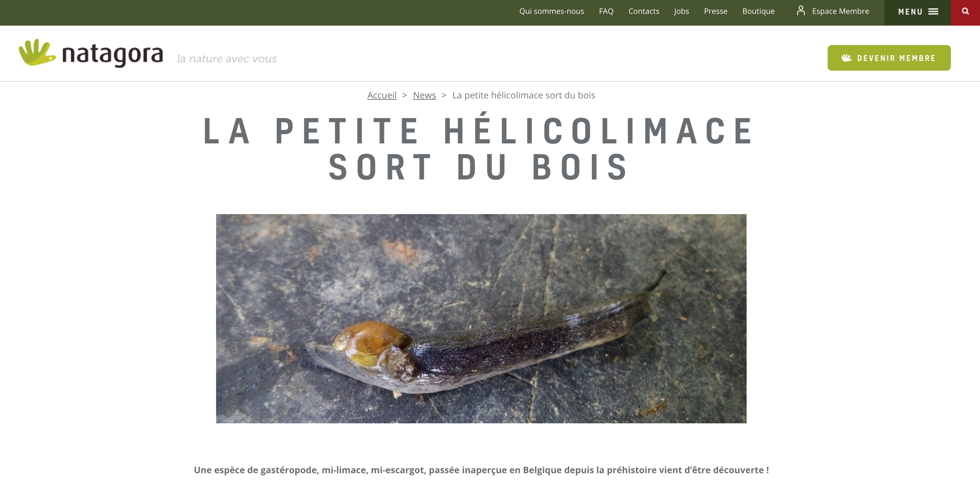Open the Presse link

(x=715, y=11)
